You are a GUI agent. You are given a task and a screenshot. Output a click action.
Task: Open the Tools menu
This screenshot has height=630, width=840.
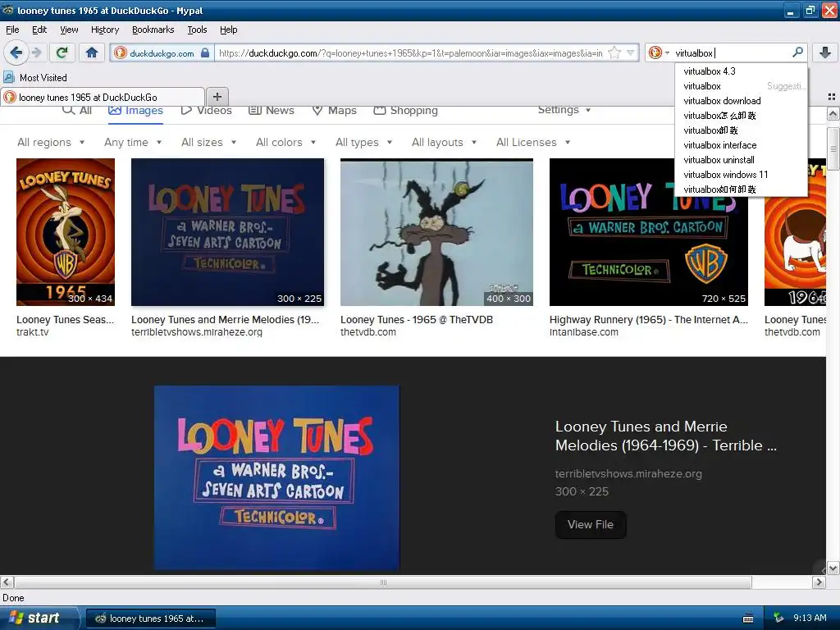197,30
